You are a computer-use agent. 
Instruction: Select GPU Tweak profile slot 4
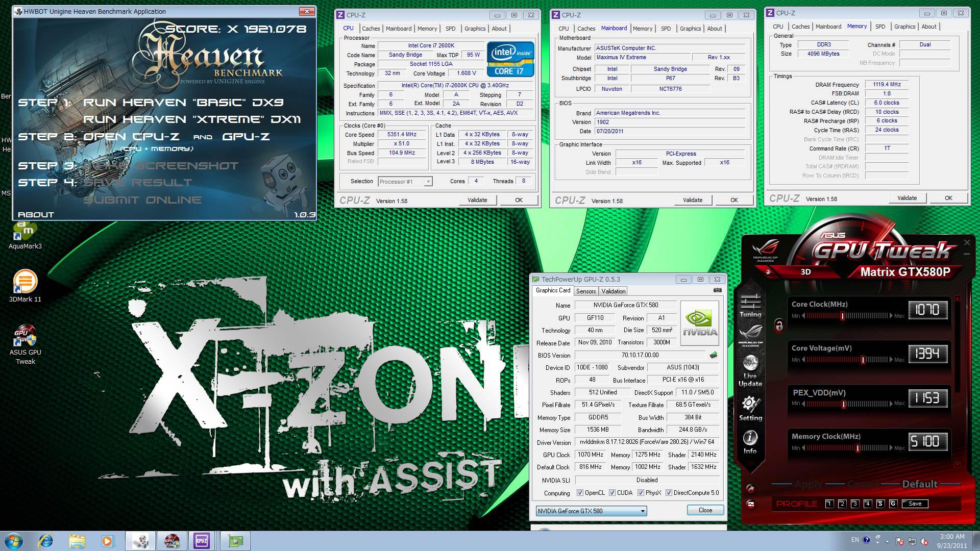[x=867, y=504]
